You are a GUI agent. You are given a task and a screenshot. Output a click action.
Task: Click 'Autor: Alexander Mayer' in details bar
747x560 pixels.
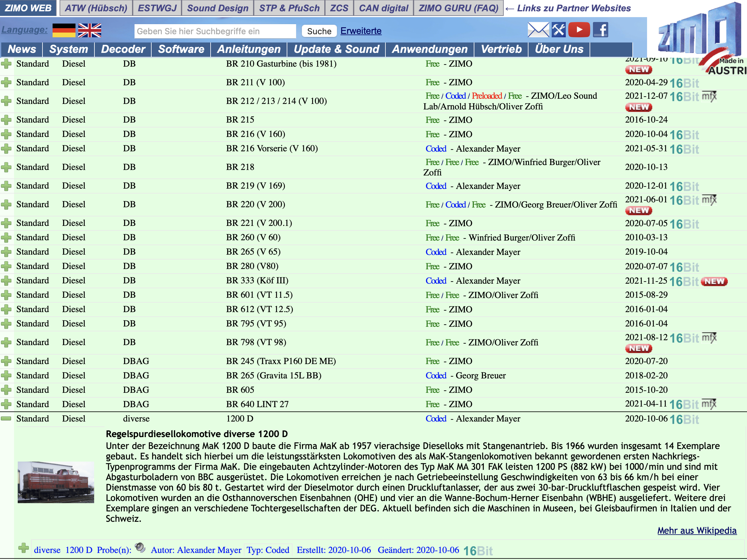(196, 550)
